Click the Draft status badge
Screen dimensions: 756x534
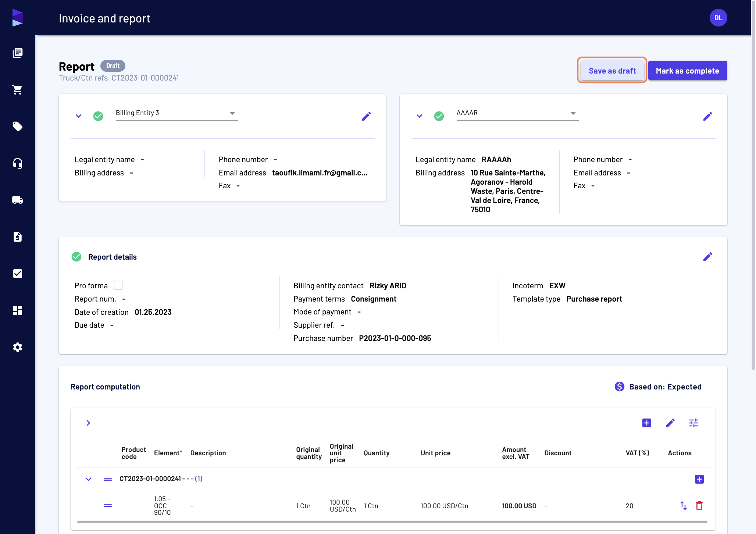coord(113,65)
